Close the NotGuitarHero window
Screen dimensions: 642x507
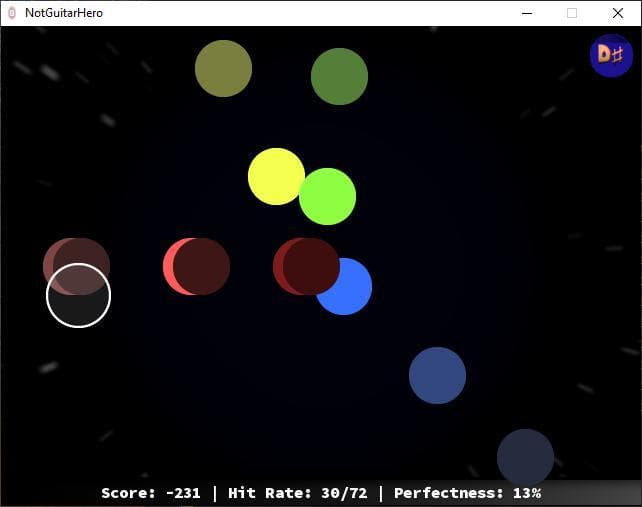click(x=618, y=13)
